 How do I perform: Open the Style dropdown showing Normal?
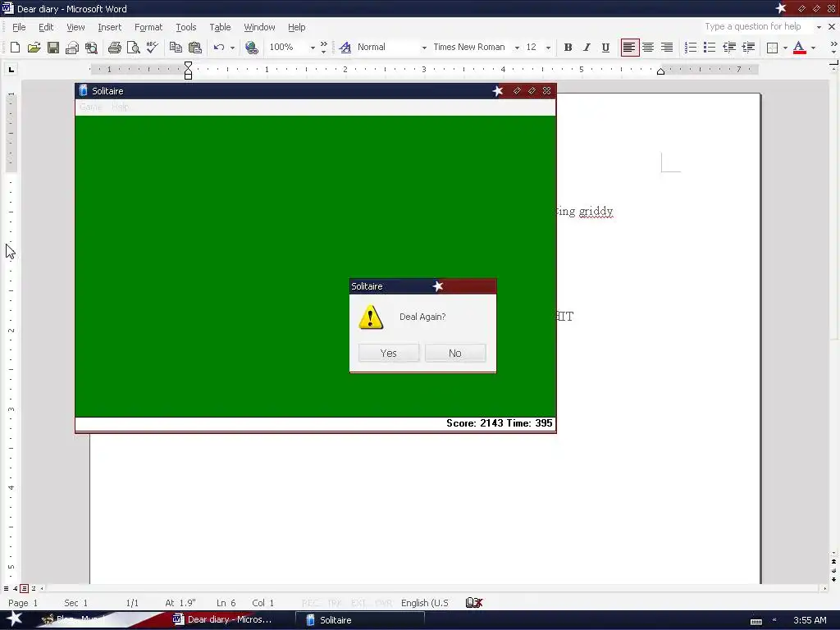click(424, 48)
